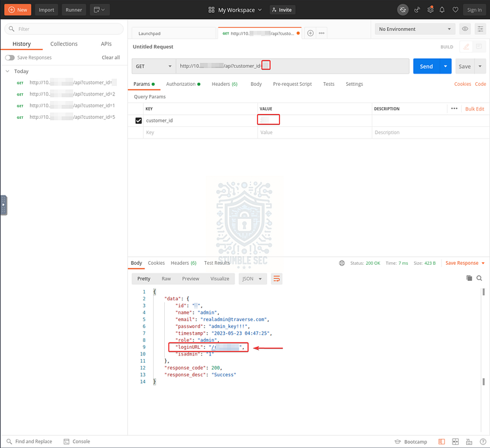Open manage environments sliders icon
This screenshot has width=490, height=448.
point(480,29)
